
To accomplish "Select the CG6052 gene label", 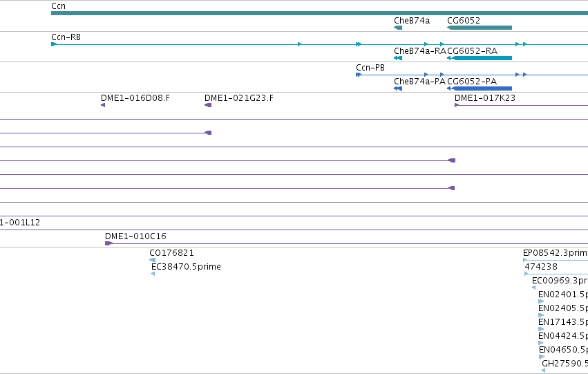I will click(464, 21).
